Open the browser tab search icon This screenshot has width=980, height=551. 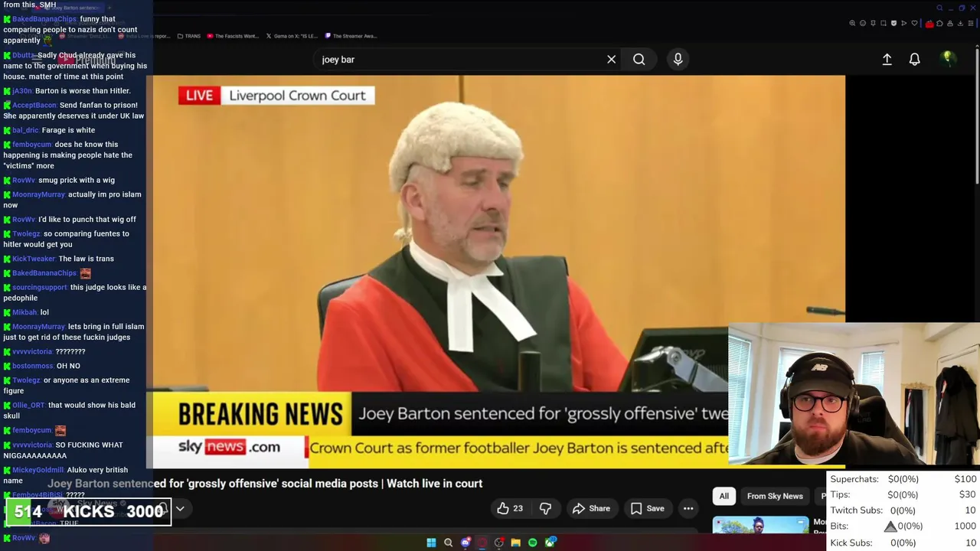click(x=939, y=8)
